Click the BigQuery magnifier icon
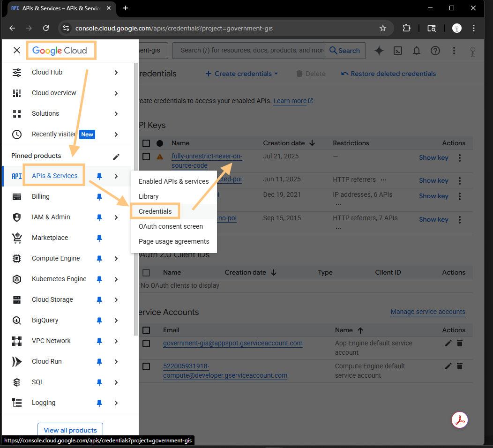 [17, 321]
